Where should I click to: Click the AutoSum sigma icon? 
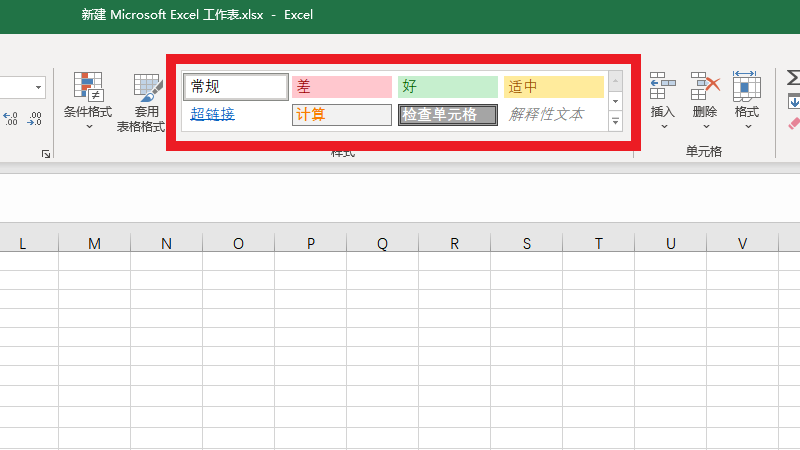[793, 77]
